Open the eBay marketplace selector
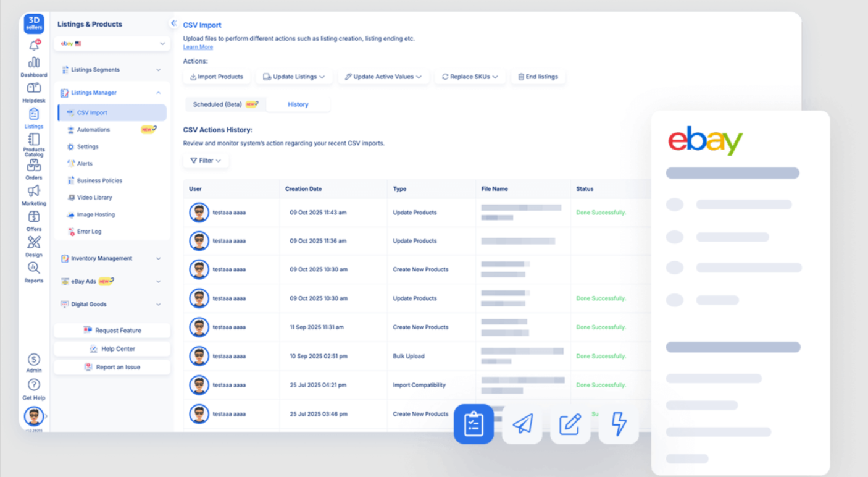Image resolution: width=868 pixels, height=477 pixels. [x=112, y=44]
